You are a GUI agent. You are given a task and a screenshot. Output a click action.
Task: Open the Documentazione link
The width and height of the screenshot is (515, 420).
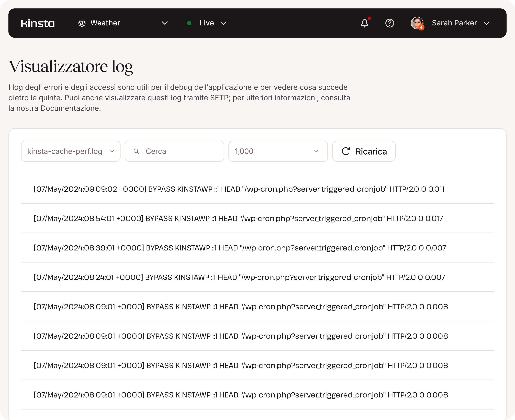coord(70,108)
